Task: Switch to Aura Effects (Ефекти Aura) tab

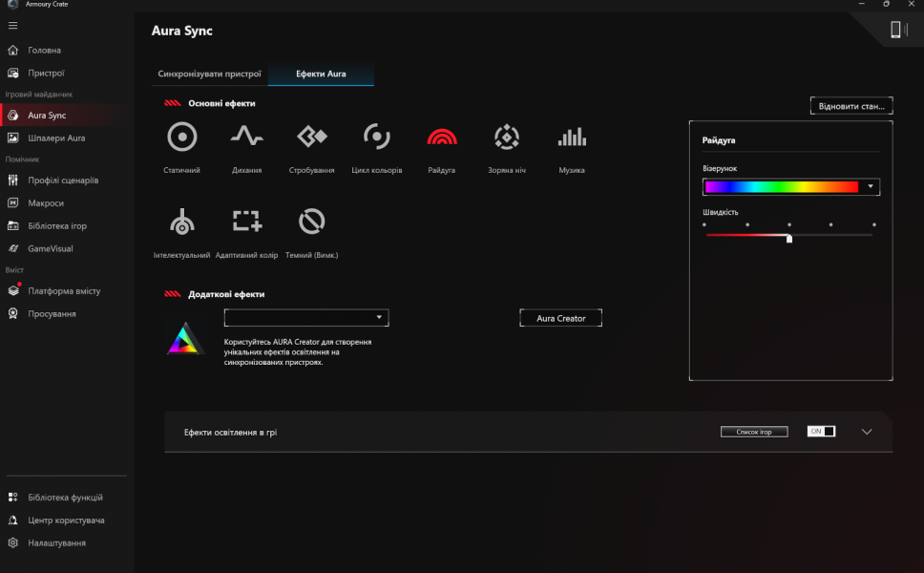Action: click(321, 74)
